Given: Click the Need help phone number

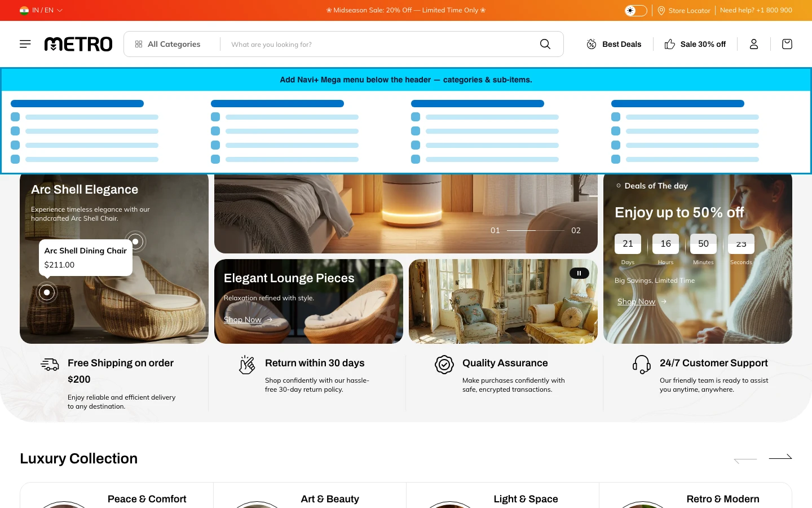Looking at the screenshot, I should tap(756, 10).
